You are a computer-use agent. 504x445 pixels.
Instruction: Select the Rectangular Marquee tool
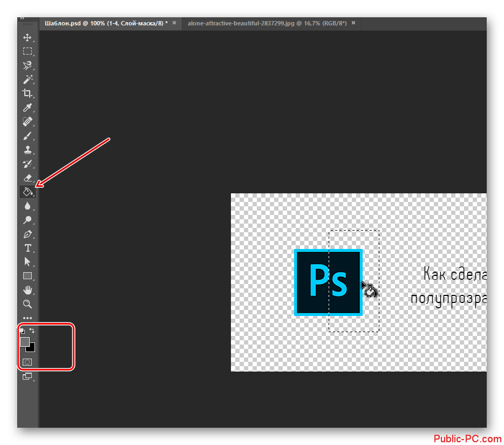point(27,52)
